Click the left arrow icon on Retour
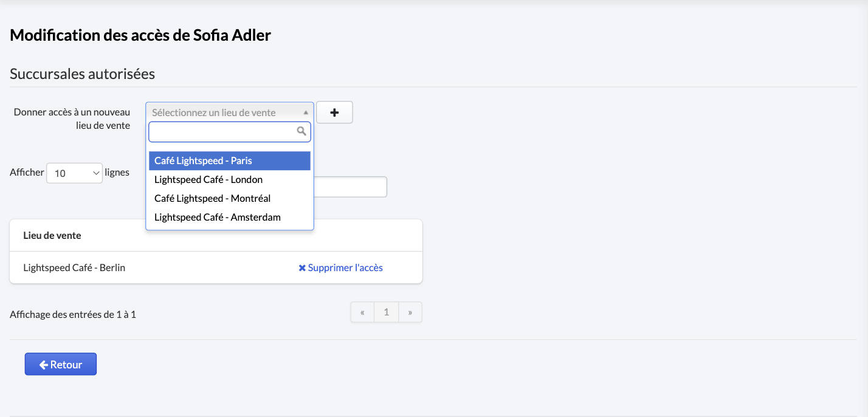The image size is (868, 417). 44,365
